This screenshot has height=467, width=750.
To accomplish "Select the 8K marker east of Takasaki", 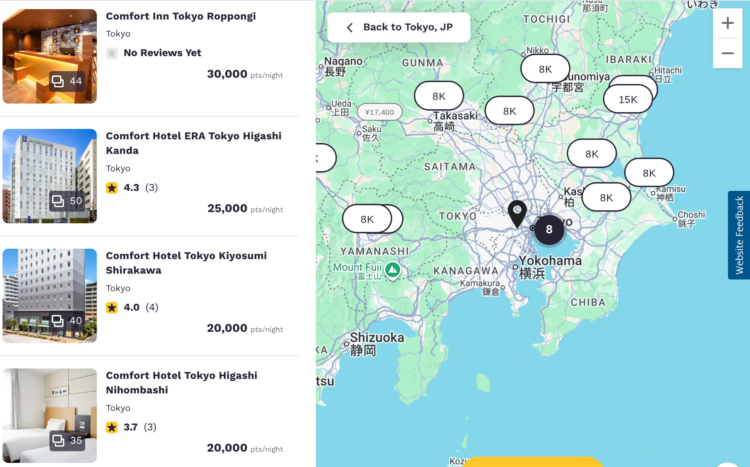I will [509, 111].
